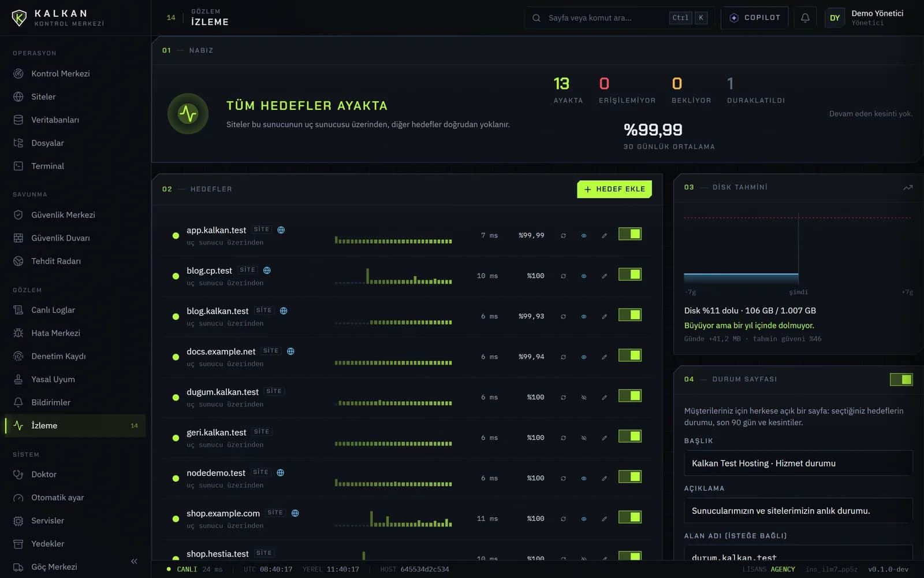Image resolution: width=924 pixels, height=578 pixels.
Task: Toggle monitoring switch for shop.example.com
Action: pyautogui.click(x=629, y=517)
